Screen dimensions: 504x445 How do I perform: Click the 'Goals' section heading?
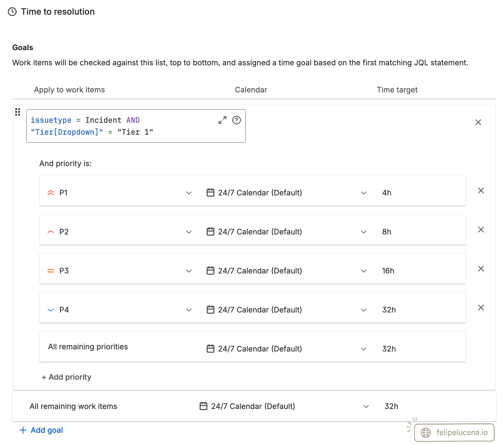tap(23, 47)
